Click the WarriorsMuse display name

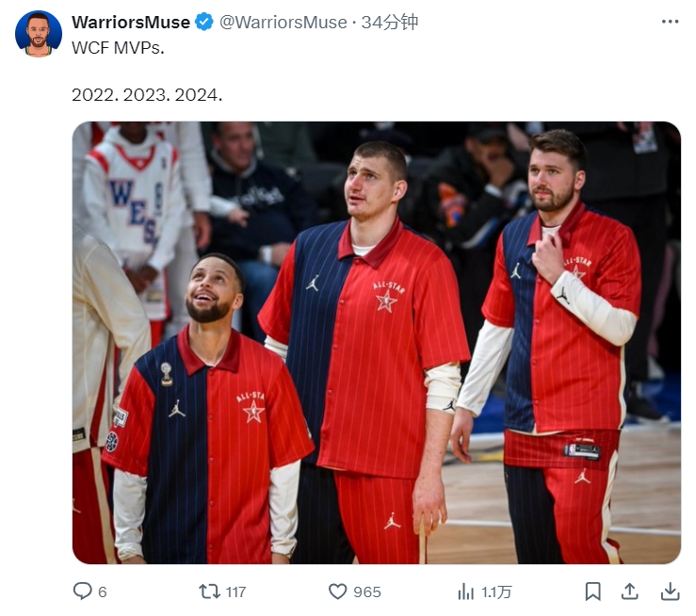coord(131,23)
